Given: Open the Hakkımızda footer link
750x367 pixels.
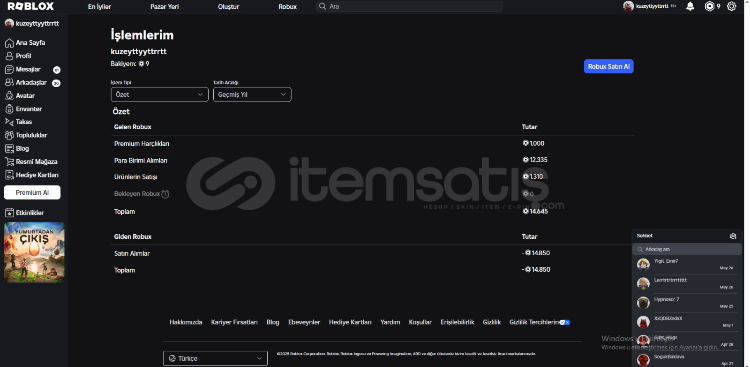Looking at the screenshot, I should coord(186,323).
